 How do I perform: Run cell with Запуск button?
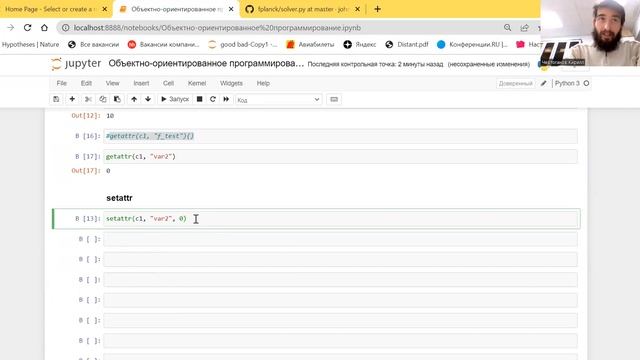point(175,99)
